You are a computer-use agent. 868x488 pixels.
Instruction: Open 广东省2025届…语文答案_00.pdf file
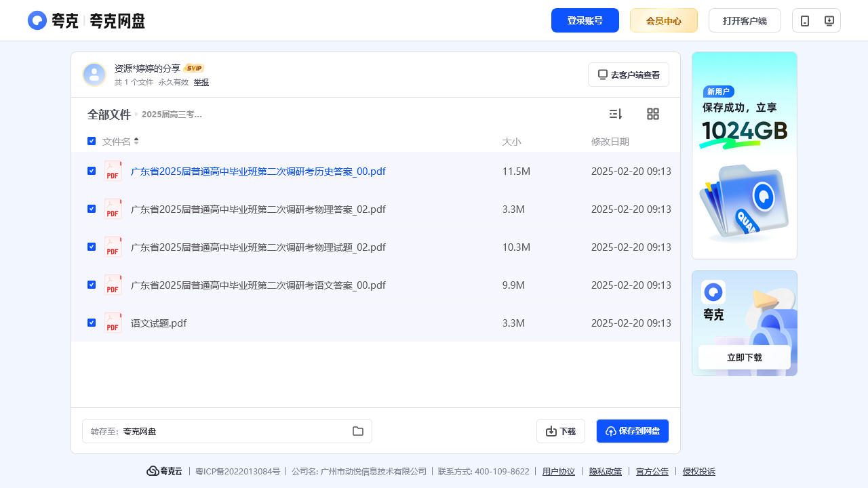(258, 285)
